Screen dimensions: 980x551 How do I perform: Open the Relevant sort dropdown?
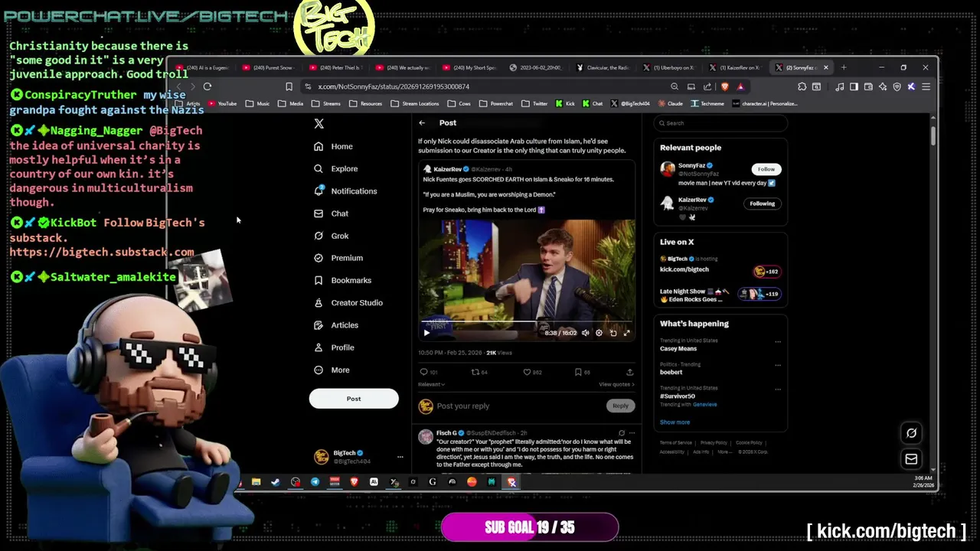430,384
